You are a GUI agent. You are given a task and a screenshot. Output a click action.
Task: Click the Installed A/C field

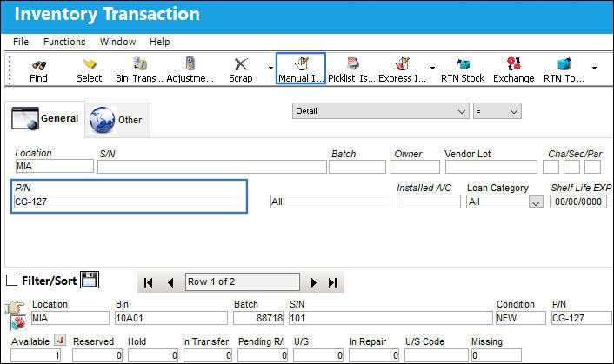[429, 202]
